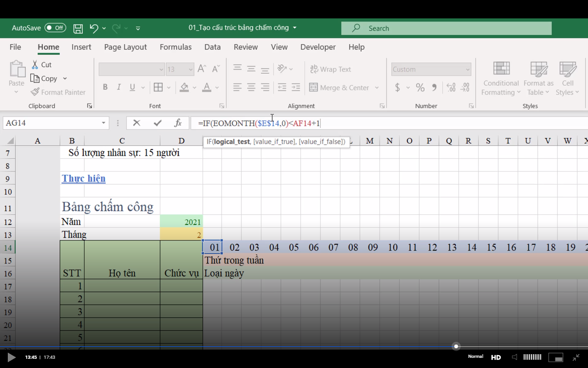Click the Fill Color bucket icon
Viewport: 588px width, 368px height.
click(x=184, y=87)
